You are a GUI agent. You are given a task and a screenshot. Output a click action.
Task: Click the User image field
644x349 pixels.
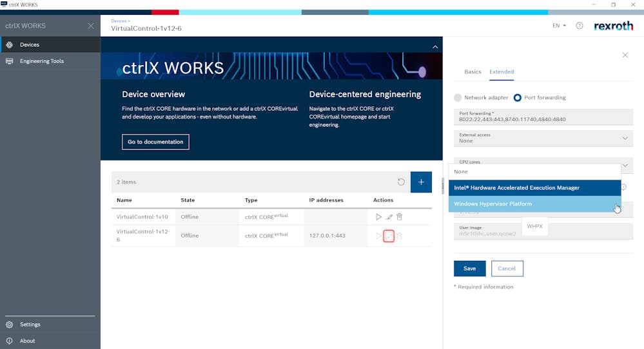pyautogui.click(x=543, y=231)
